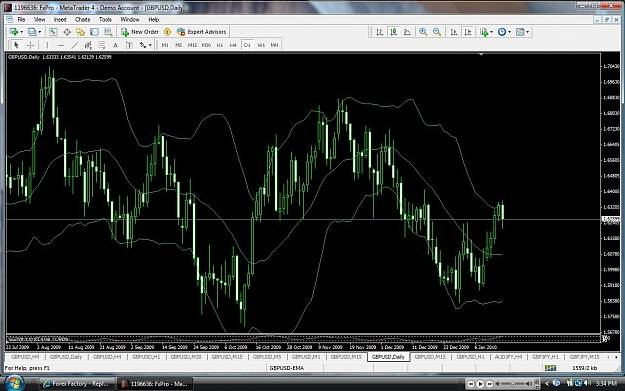This screenshot has width=625, height=391.
Task: Switch timeframe to M5
Action: 178,45
